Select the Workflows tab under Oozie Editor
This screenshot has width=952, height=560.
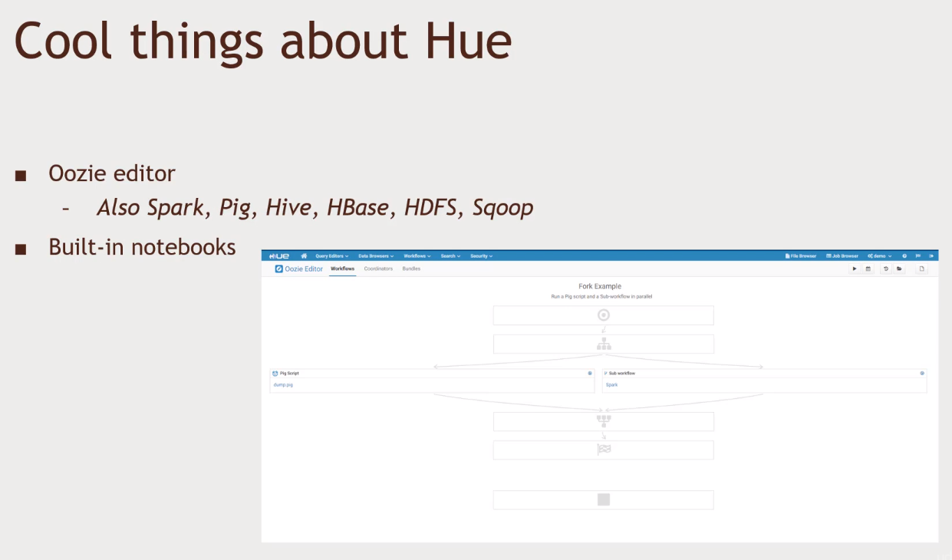pyautogui.click(x=342, y=269)
